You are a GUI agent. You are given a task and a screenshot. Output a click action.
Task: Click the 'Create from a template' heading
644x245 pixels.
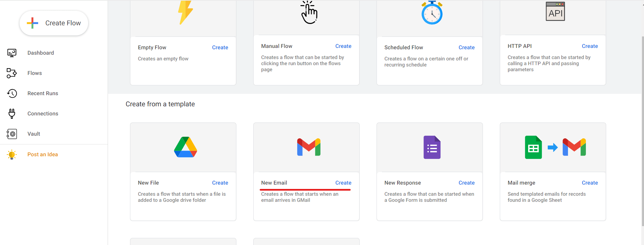click(x=160, y=104)
